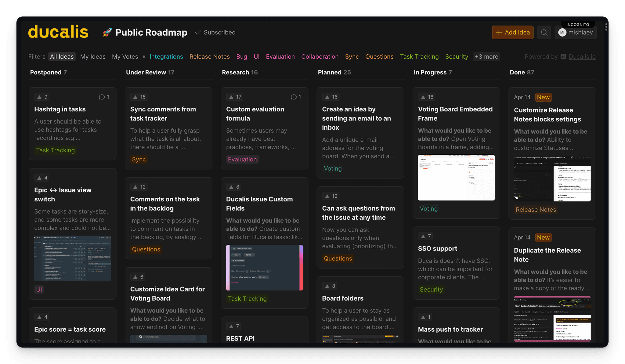Screen dimensions: 625x364
Task: Click the search magnifier icon
Action: pos(544,32)
